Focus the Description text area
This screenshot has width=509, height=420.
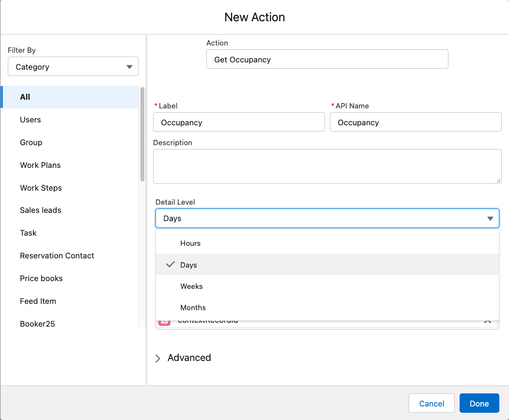pyautogui.click(x=327, y=166)
